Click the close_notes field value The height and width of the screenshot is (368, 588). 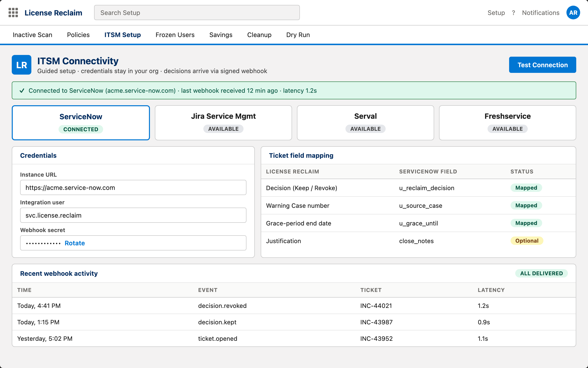click(x=416, y=241)
